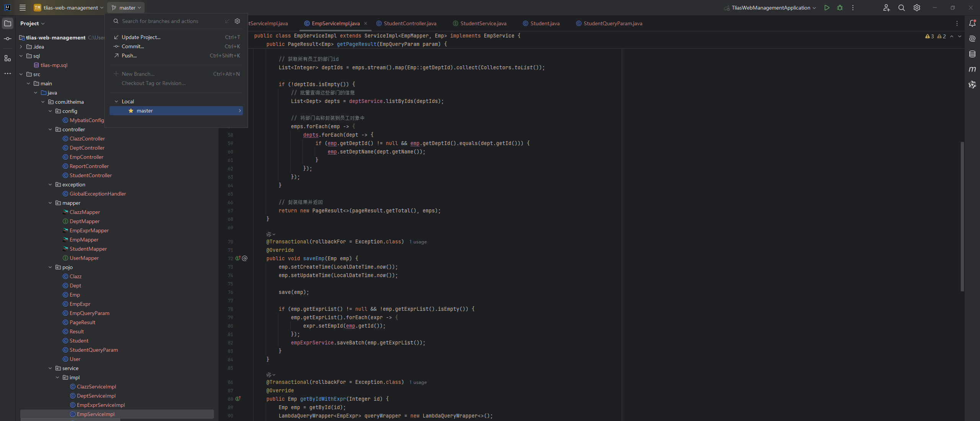Open the main hamburger menu
Screen dimensions: 980x421
point(23,8)
